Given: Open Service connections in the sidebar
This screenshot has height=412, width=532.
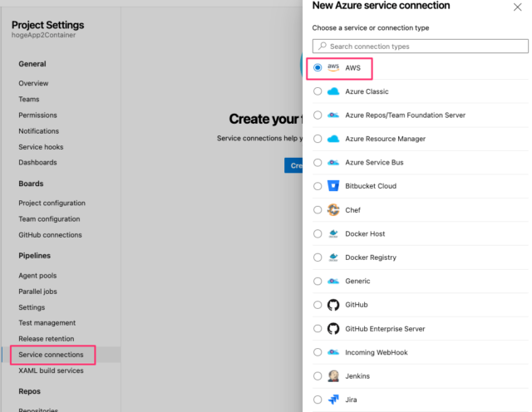Looking at the screenshot, I should pos(51,355).
